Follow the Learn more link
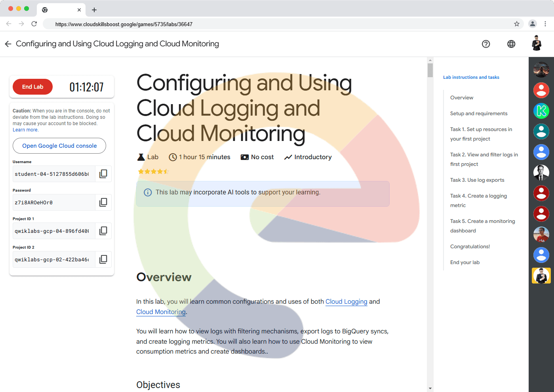The height and width of the screenshot is (392, 554). tap(25, 130)
